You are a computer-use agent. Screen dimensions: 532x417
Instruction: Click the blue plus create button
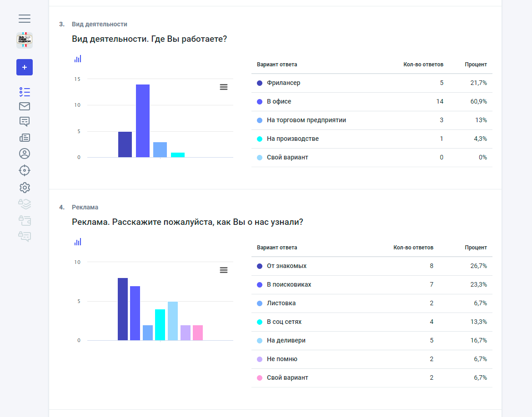(x=25, y=67)
